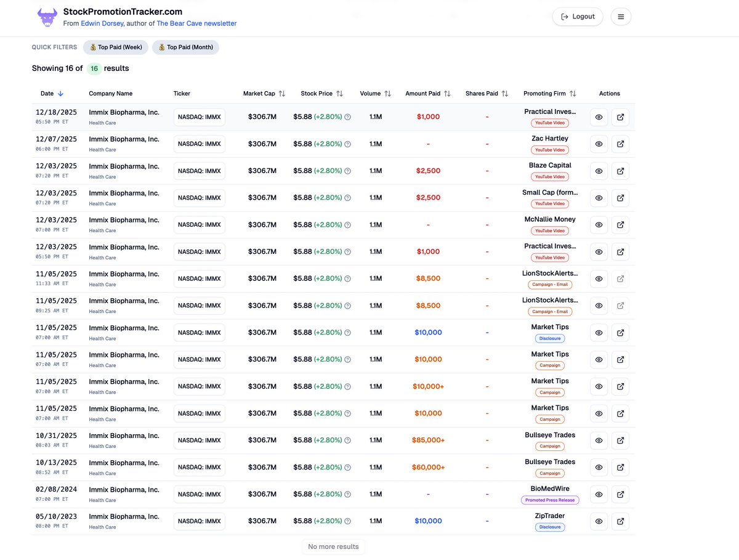Click the McNallie Money firm name
Screen dimensions: 739x560
[550, 219]
